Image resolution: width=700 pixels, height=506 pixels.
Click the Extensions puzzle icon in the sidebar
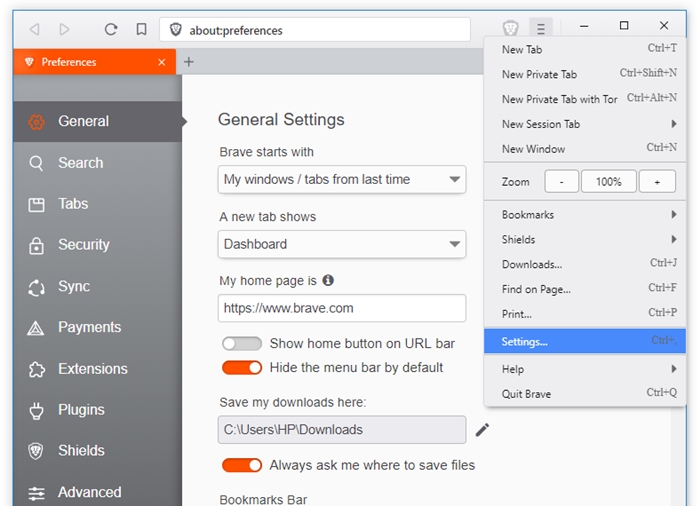click(x=37, y=369)
